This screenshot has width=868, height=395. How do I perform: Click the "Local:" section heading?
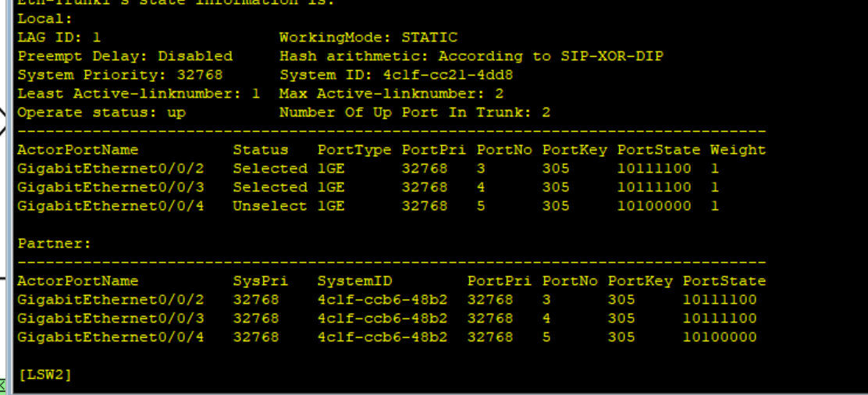click(44, 19)
